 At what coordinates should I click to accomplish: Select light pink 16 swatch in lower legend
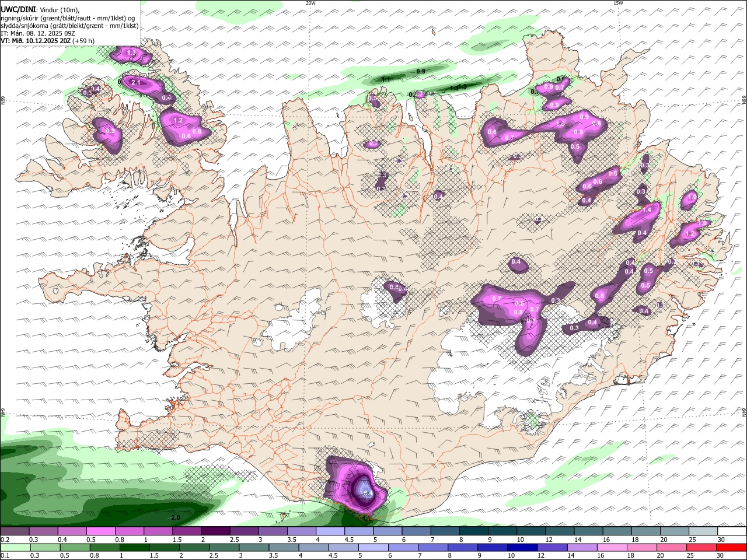612,548
